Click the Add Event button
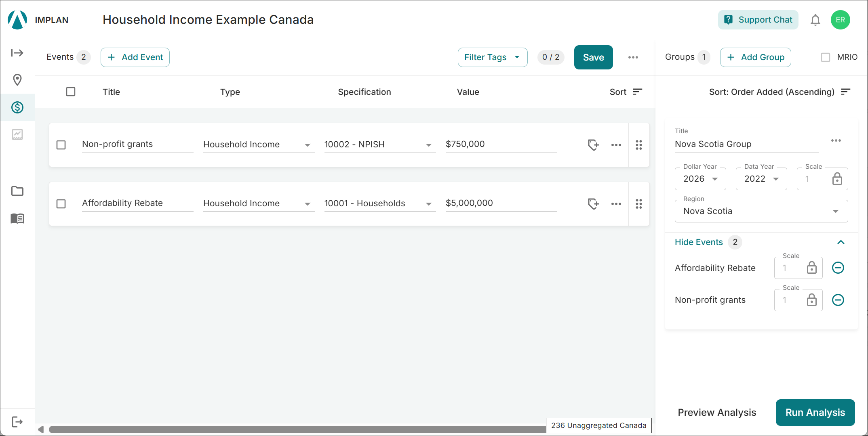The height and width of the screenshot is (436, 868). tap(135, 57)
